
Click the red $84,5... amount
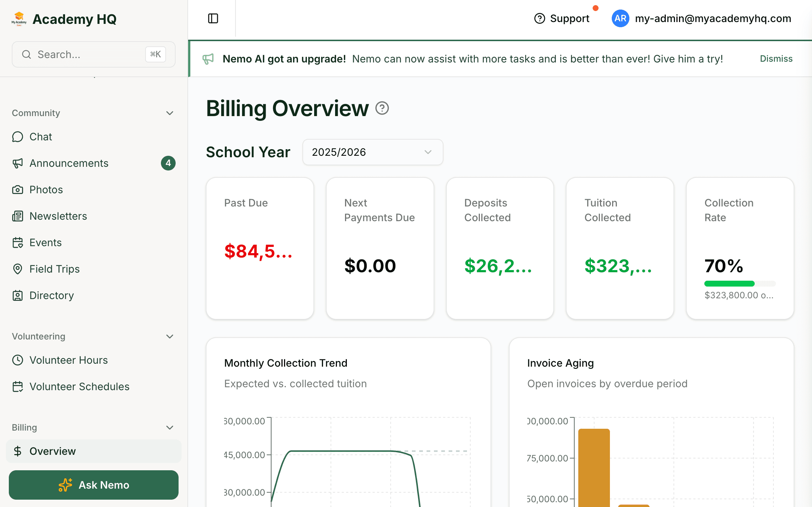coord(258,251)
